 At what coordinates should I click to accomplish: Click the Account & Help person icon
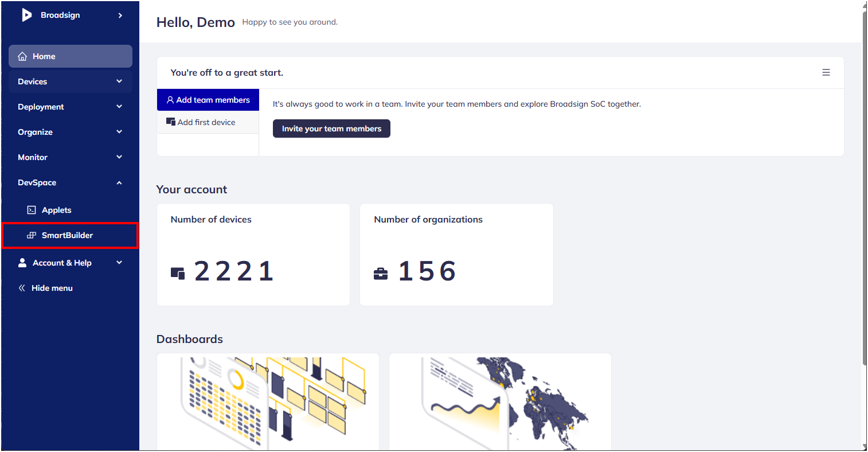22,263
